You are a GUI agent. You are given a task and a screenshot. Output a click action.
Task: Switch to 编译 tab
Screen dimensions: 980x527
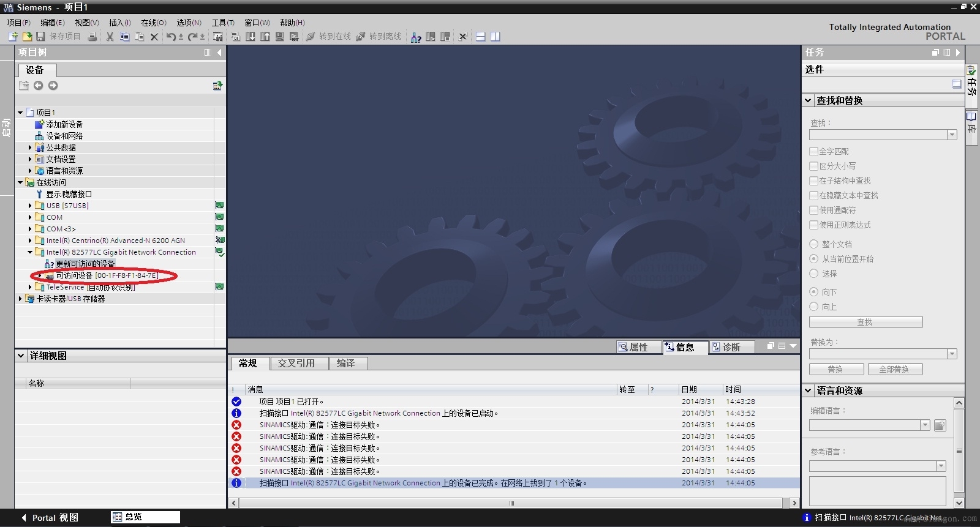pos(349,363)
